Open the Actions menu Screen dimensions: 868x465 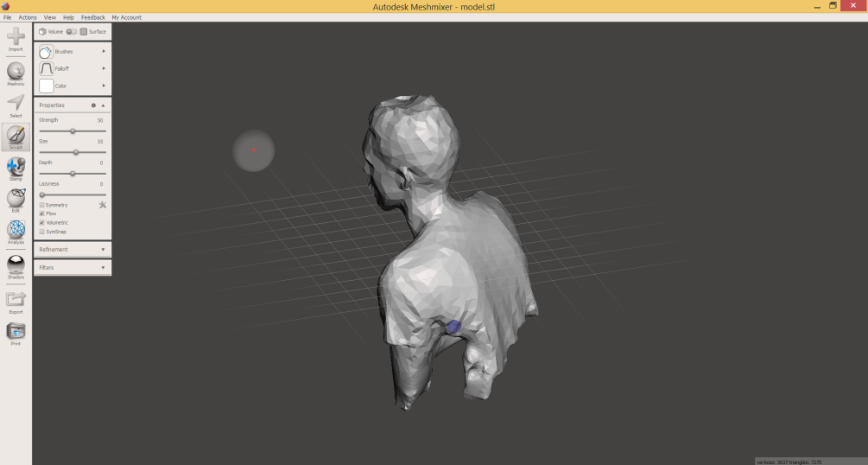pyautogui.click(x=28, y=18)
